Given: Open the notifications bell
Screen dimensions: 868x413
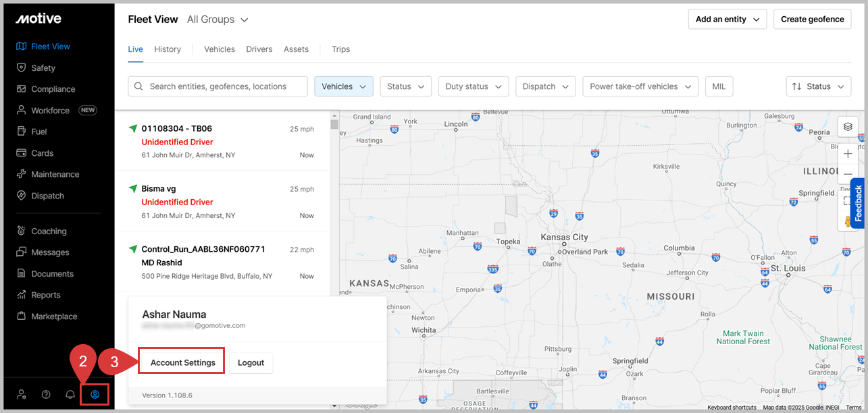Looking at the screenshot, I should click(70, 394).
